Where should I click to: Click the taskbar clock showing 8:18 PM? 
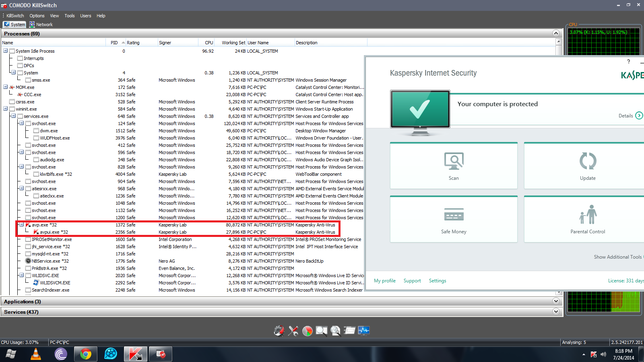pos(623,354)
